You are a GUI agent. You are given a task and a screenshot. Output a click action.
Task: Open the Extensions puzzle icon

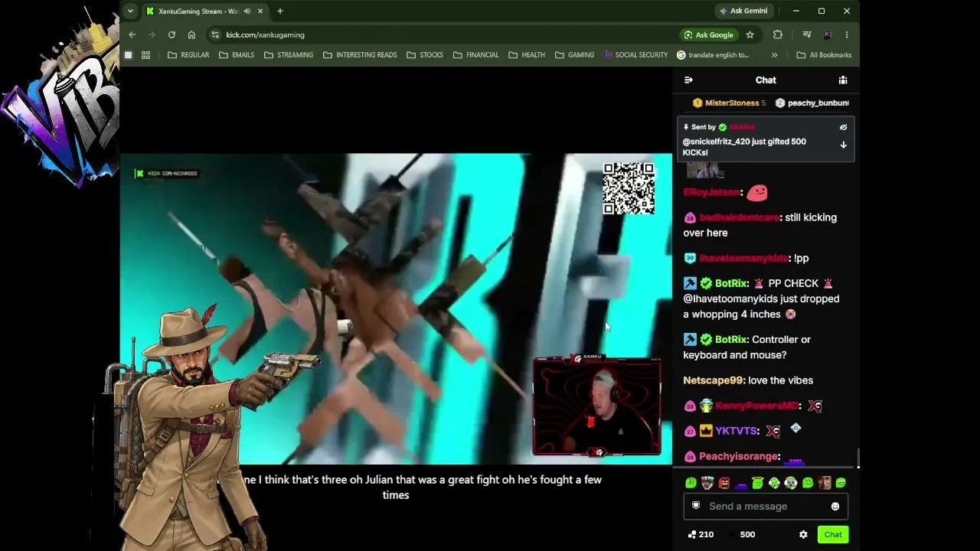click(x=778, y=34)
